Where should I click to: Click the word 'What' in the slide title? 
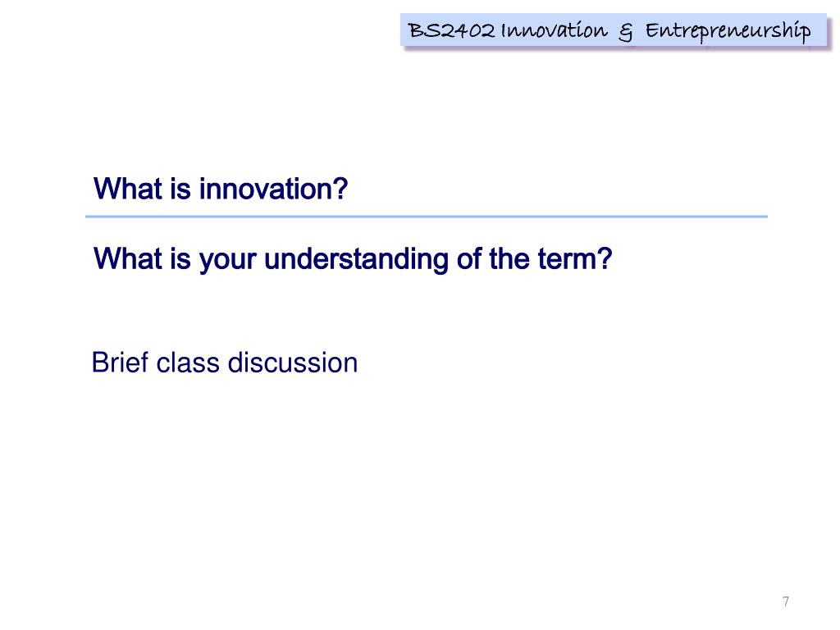[x=128, y=189]
